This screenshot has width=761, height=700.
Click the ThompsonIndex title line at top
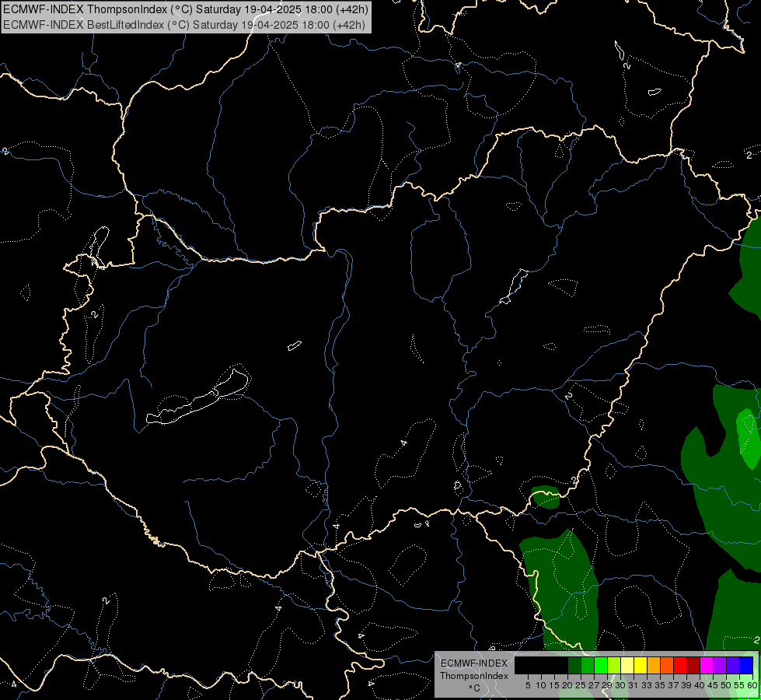186,9
